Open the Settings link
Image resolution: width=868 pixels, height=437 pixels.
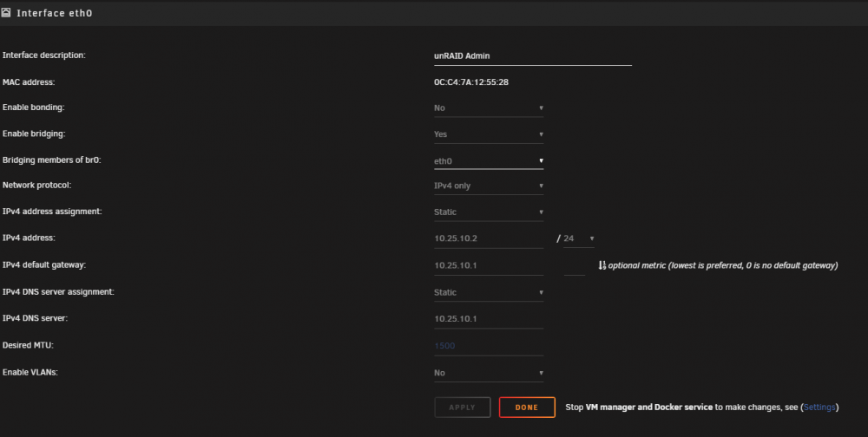coord(819,408)
